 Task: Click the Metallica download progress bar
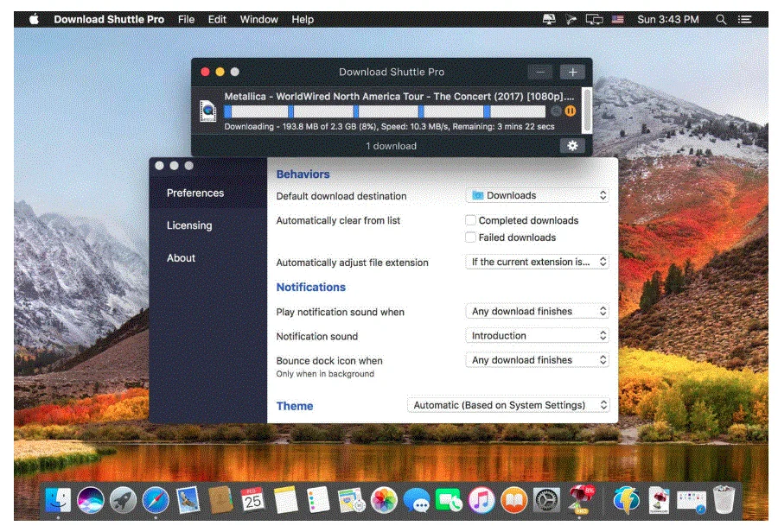pyautogui.click(x=385, y=111)
